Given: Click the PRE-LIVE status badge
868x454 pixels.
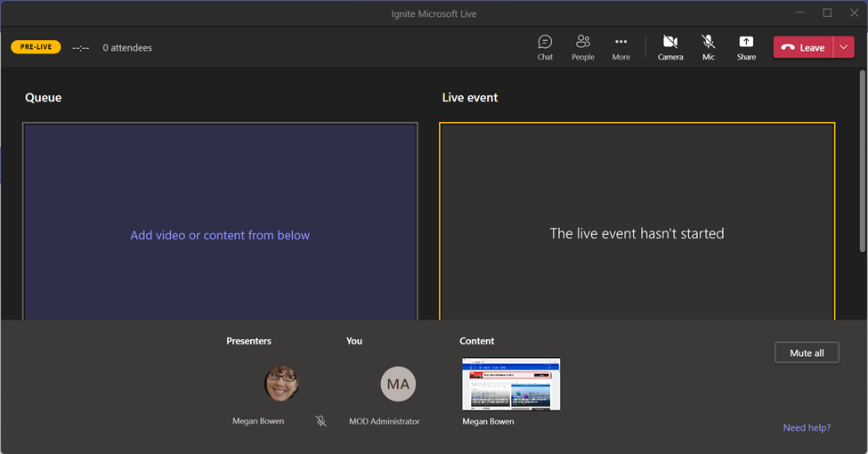Looking at the screenshot, I should [36, 47].
